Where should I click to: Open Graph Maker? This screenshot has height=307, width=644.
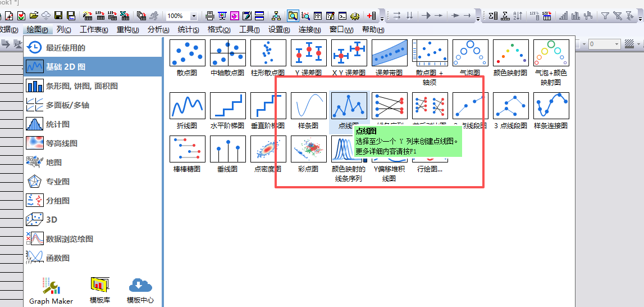pos(51,290)
